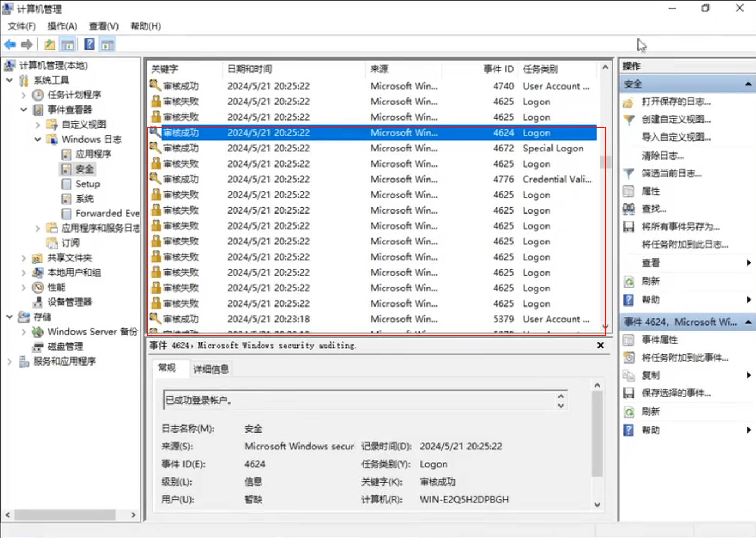This screenshot has width=756, height=538.
Task: Click 将任务附加到此事件 icon
Action: pyautogui.click(x=629, y=357)
